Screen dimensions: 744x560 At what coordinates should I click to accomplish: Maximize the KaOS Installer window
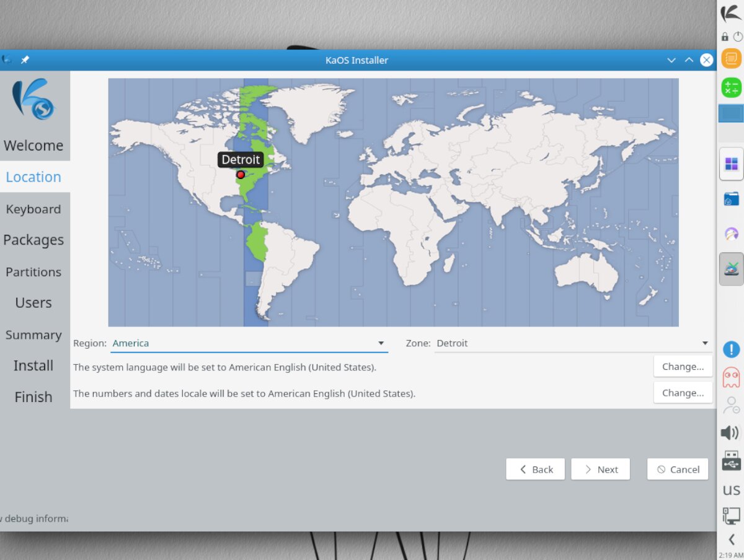click(689, 60)
